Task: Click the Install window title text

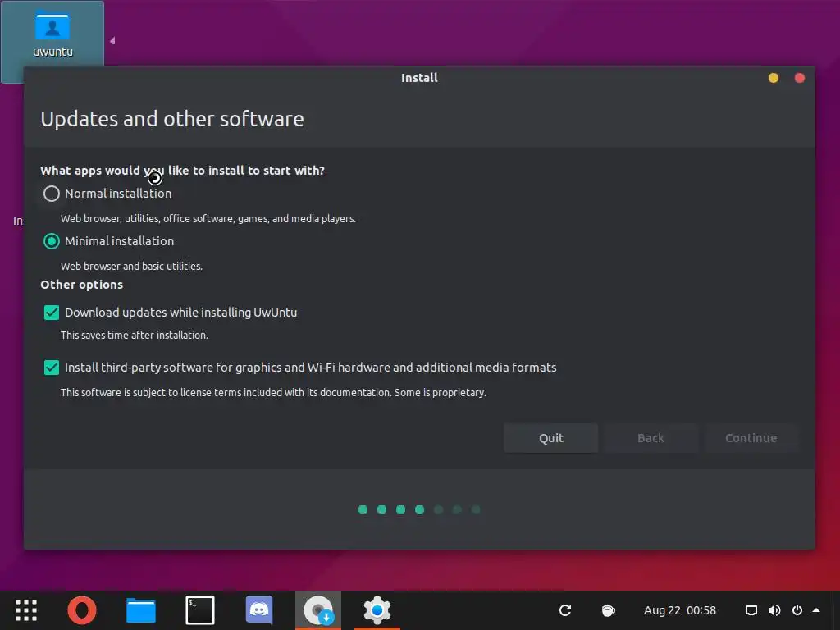Action: point(419,78)
